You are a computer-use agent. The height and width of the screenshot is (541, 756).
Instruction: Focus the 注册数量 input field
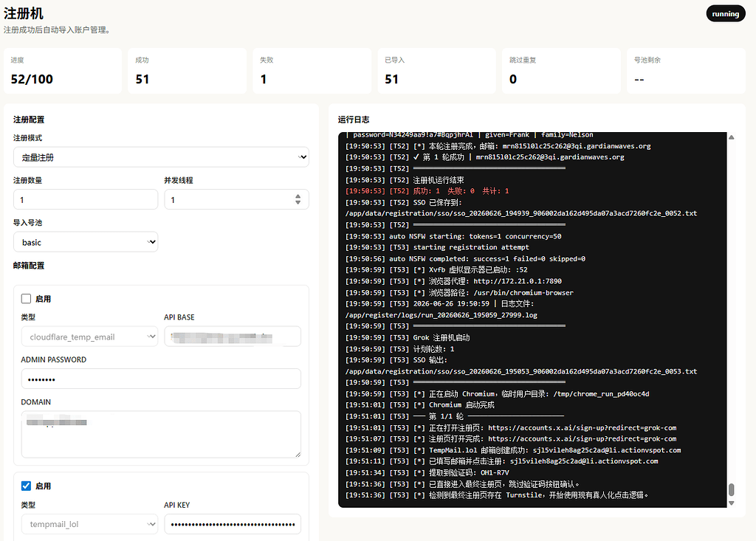(x=86, y=199)
